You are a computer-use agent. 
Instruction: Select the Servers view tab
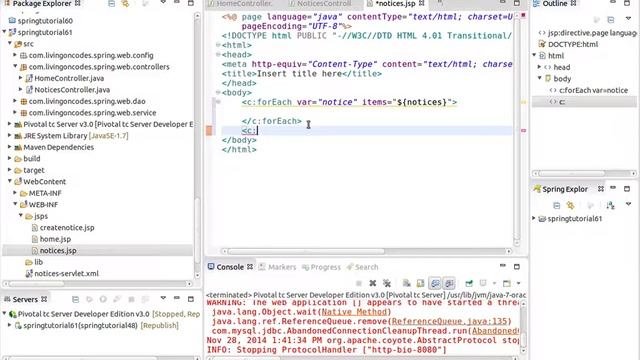pyautogui.click(x=25, y=299)
